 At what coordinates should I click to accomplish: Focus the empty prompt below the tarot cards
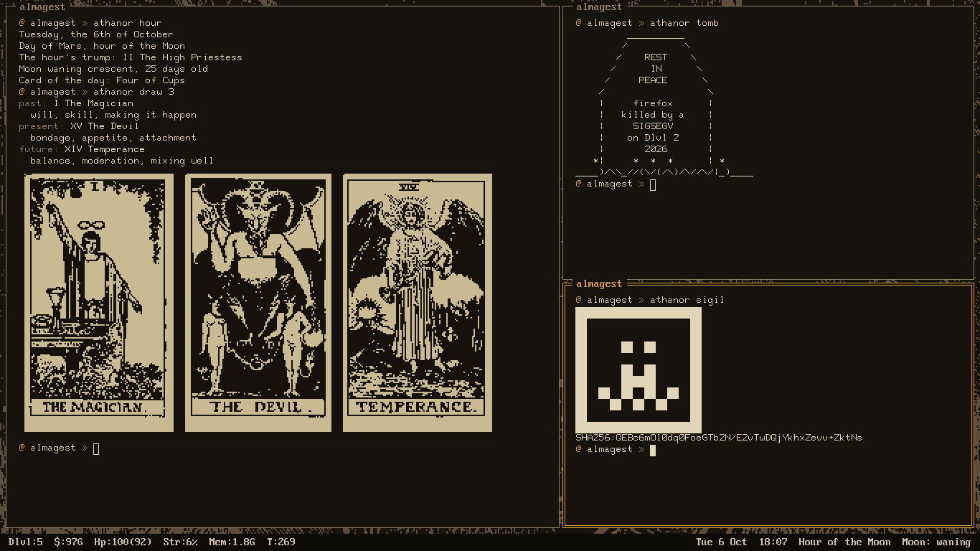60,448
